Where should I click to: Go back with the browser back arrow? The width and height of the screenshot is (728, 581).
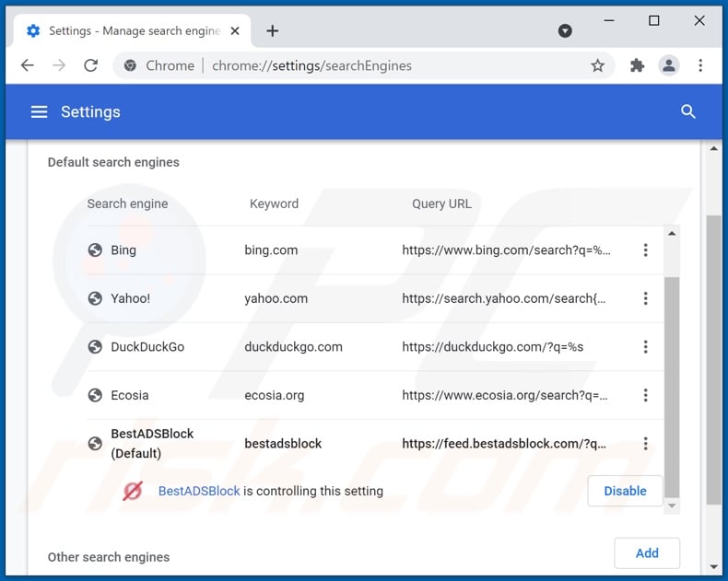28,65
